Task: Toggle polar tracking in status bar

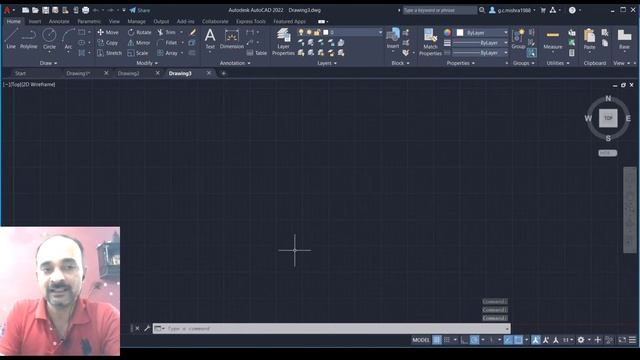Action: (474, 340)
